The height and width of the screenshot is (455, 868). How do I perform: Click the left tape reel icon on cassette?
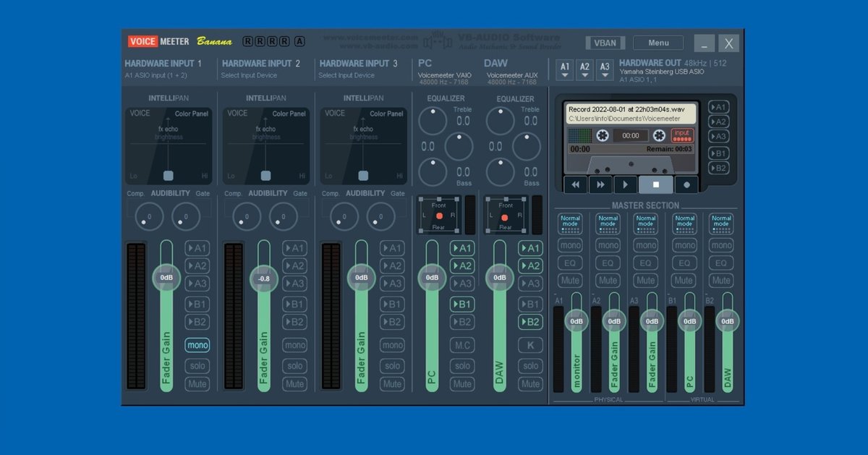point(602,135)
